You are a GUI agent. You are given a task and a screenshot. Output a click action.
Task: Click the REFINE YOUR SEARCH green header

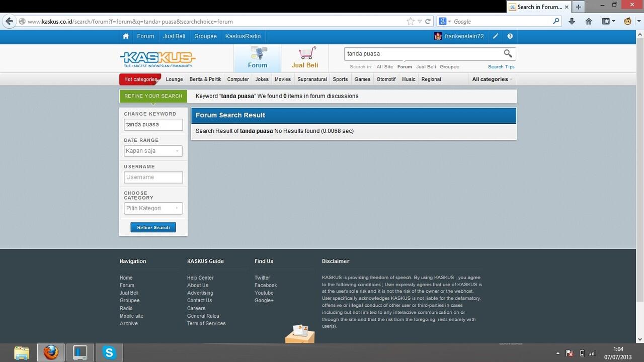[x=153, y=96]
